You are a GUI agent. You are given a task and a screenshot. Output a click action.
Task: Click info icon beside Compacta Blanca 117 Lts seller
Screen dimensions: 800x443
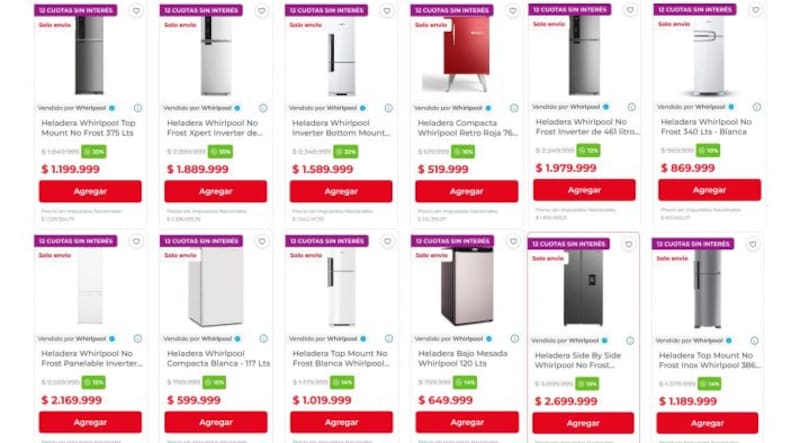pos(263,339)
